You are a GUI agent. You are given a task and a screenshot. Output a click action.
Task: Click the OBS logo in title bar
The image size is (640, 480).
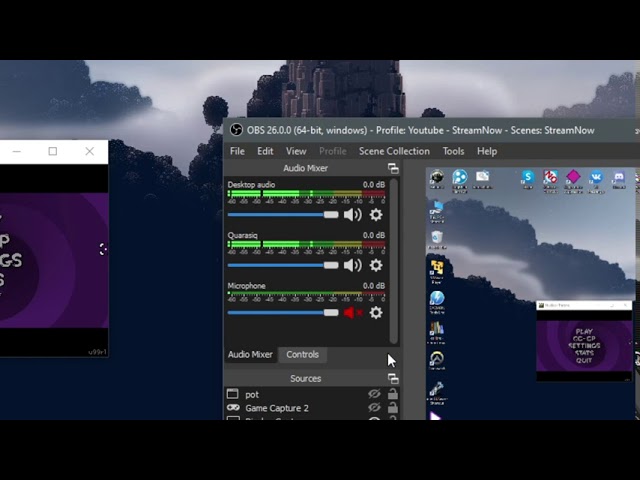click(236, 130)
